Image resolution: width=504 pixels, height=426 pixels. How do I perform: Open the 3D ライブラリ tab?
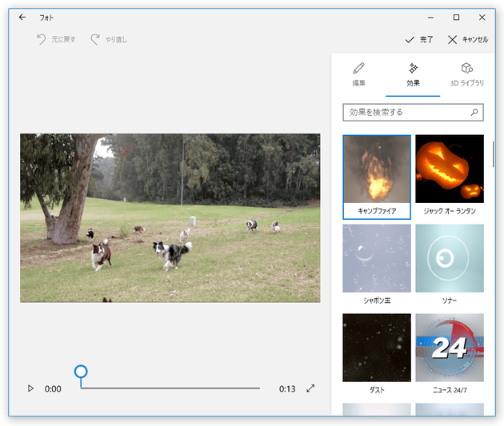coord(466,74)
